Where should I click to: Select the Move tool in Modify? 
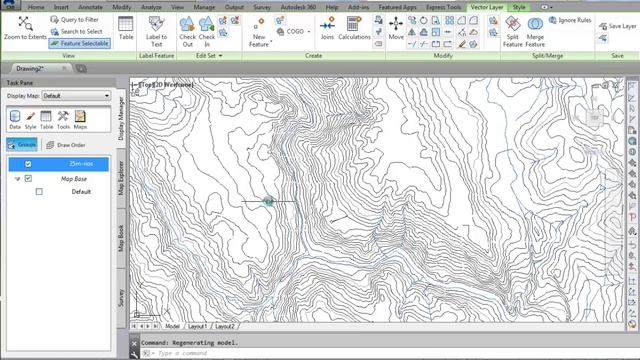pyautogui.click(x=396, y=28)
